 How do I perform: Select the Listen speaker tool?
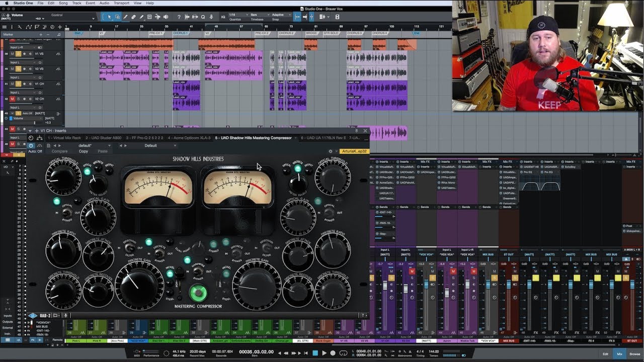[x=166, y=17]
